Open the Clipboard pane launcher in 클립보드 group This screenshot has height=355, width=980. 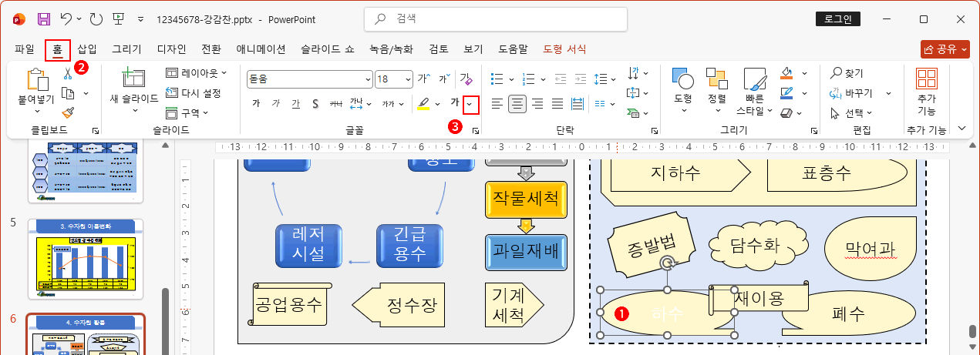point(96,130)
